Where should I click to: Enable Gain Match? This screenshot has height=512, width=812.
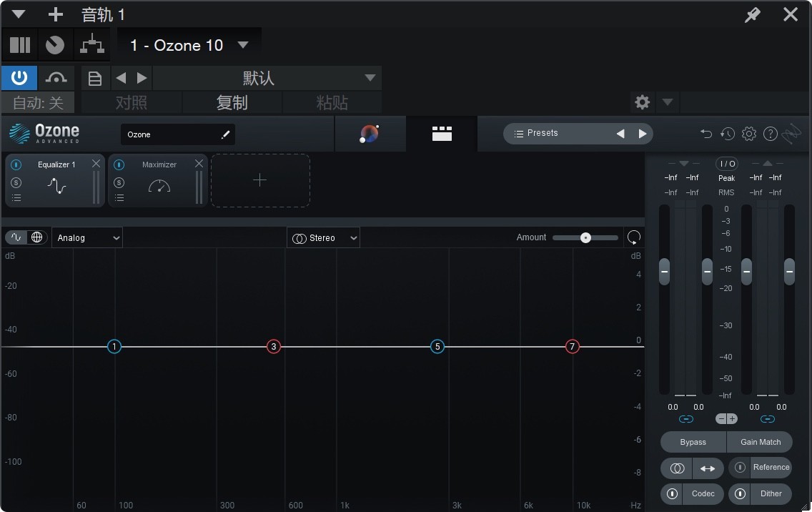(760, 442)
